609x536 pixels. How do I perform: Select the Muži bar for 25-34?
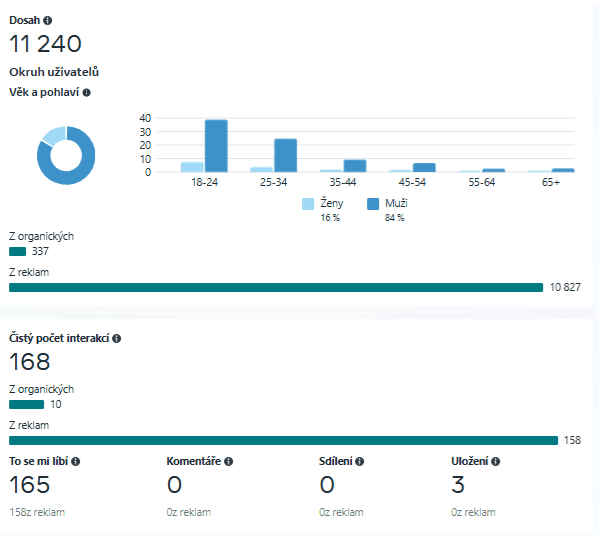pos(285,155)
